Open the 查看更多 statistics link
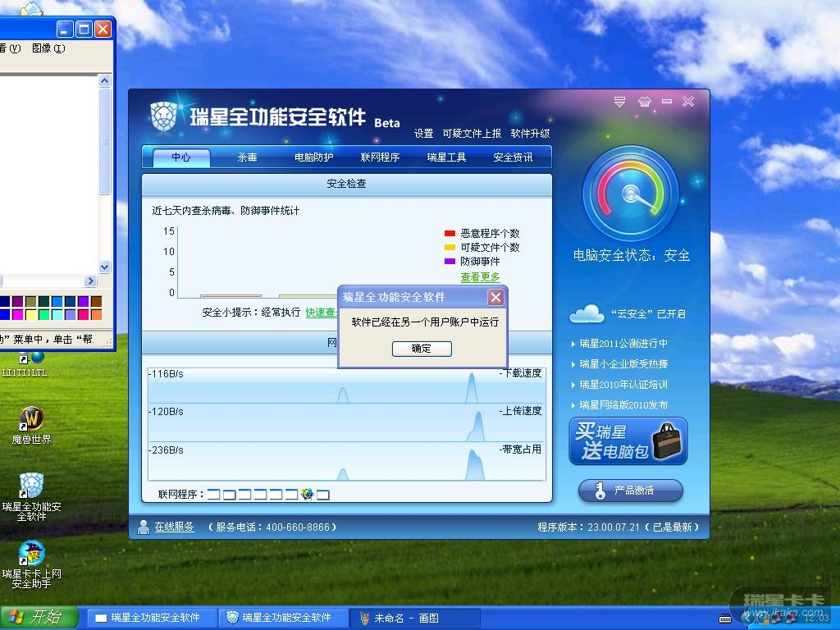The width and height of the screenshot is (840, 630). pos(480,277)
